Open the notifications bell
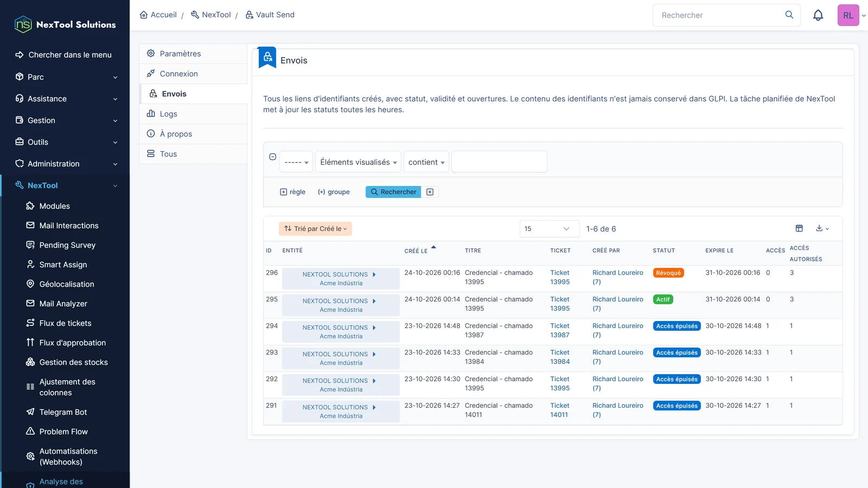This screenshot has height=488, width=868. pyautogui.click(x=818, y=15)
